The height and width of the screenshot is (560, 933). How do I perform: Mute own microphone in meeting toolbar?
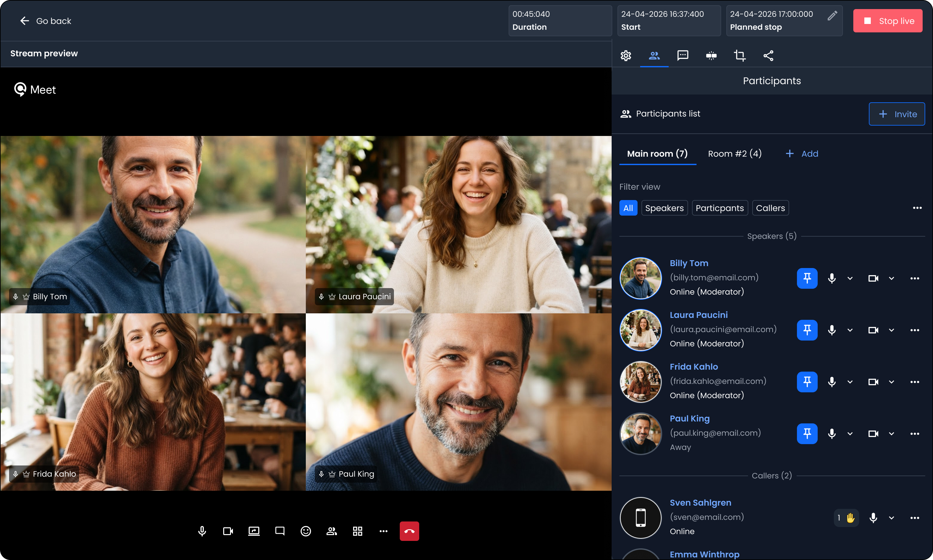point(202,531)
